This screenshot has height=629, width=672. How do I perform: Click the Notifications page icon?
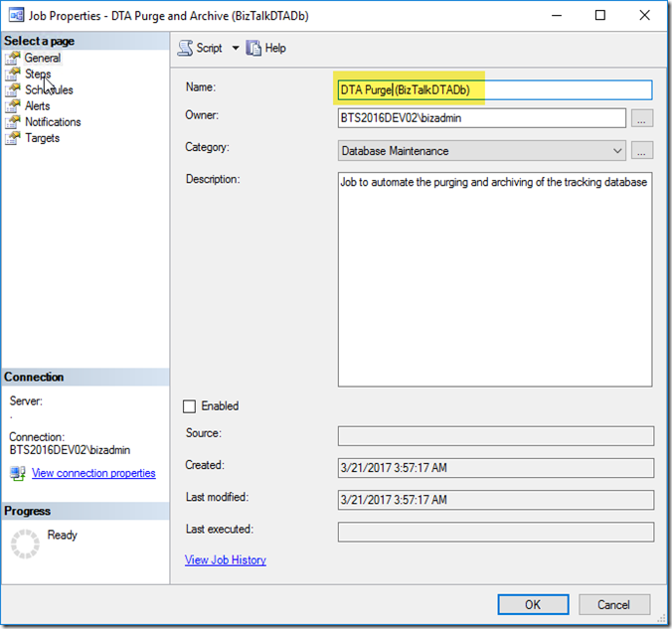[13, 122]
